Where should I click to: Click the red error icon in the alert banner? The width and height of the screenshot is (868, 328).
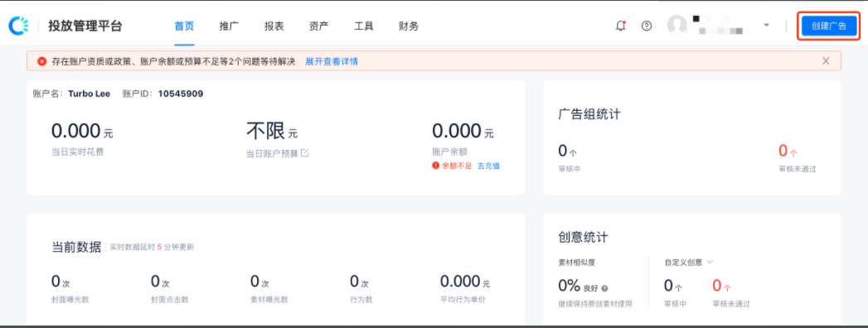click(x=42, y=61)
